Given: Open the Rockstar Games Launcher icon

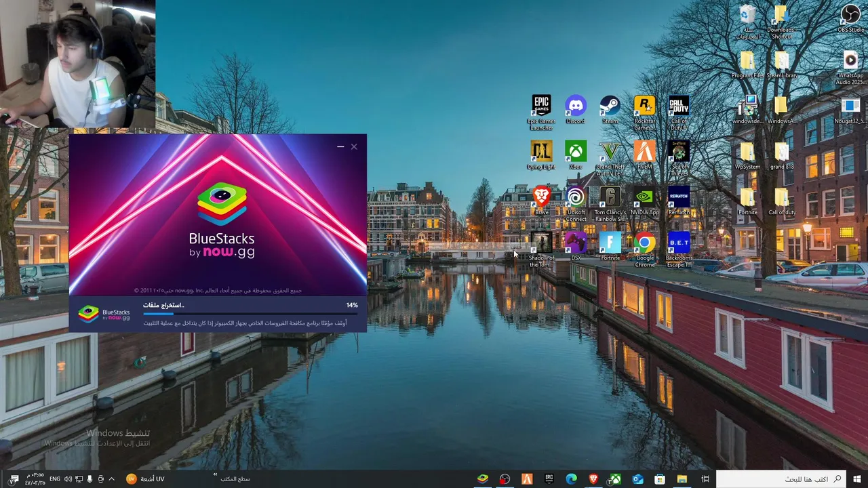Looking at the screenshot, I should pos(644,113).
